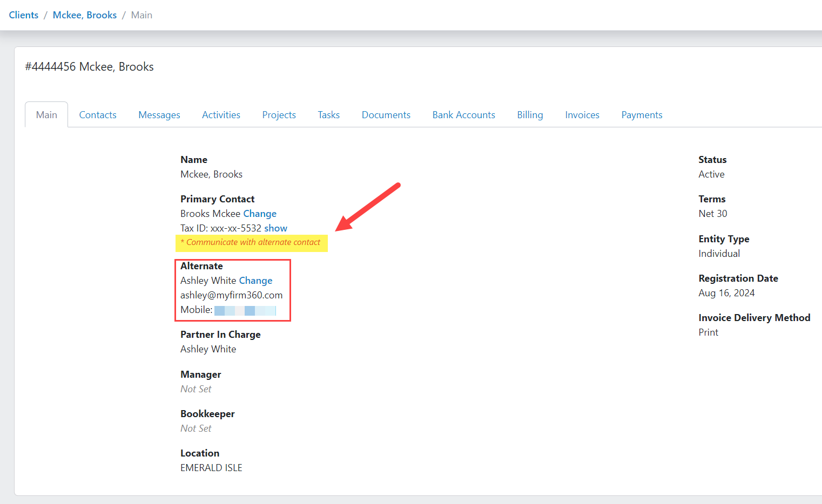Switch to the Contacts tab
Image resolution: width=822 pixels, height=504 pixels.
pos(98,114)
